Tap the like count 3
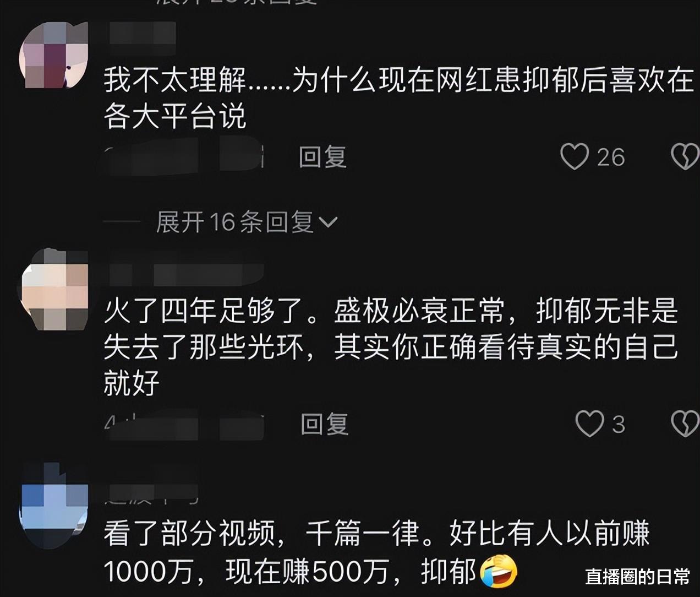The width and height of the screenshot is (700, 597). click(619, 425)
